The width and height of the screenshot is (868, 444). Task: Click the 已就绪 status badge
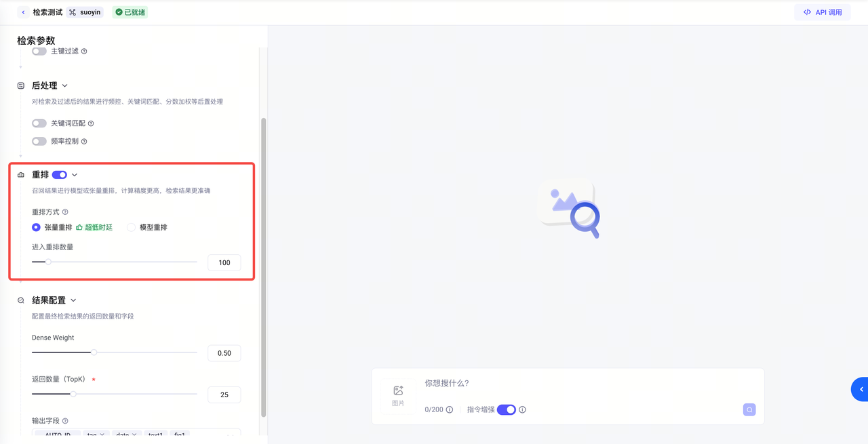pyautogui.click(x=130, y=12)
